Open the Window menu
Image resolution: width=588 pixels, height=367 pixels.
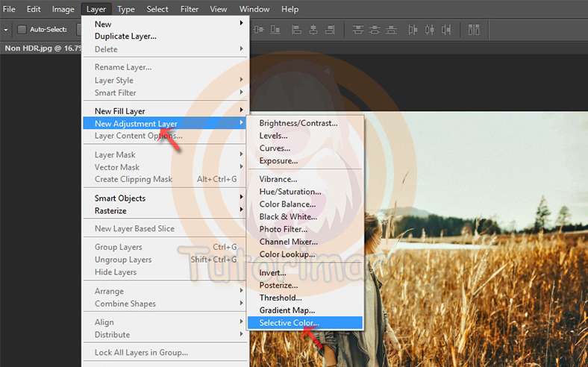(254, 9)
